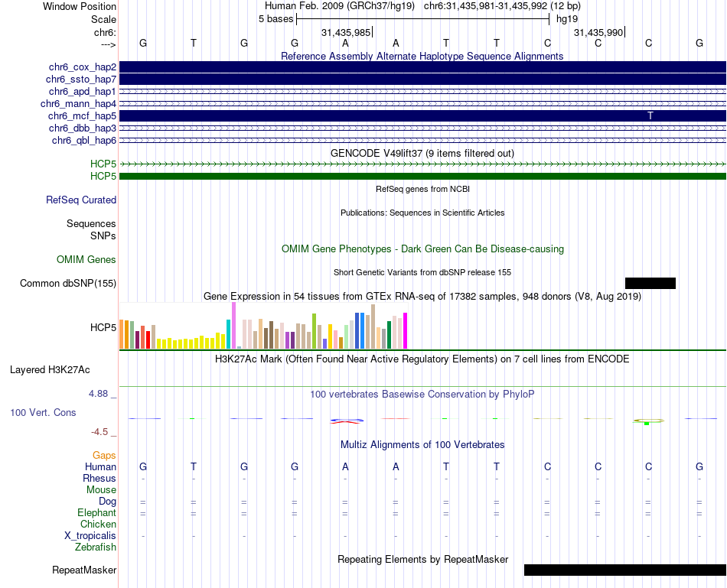Click the Common dbSNP(155) label
727x588 pixels.
(x=68, y=283)
